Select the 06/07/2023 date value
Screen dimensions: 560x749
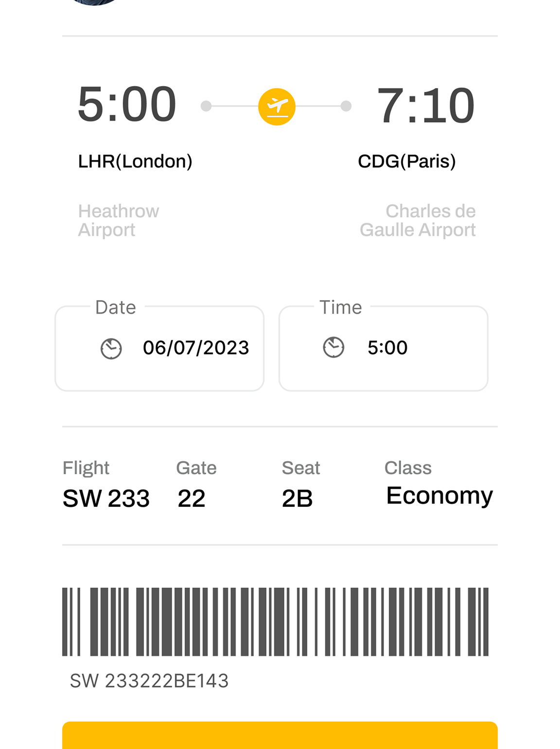(x=196, y=348)
